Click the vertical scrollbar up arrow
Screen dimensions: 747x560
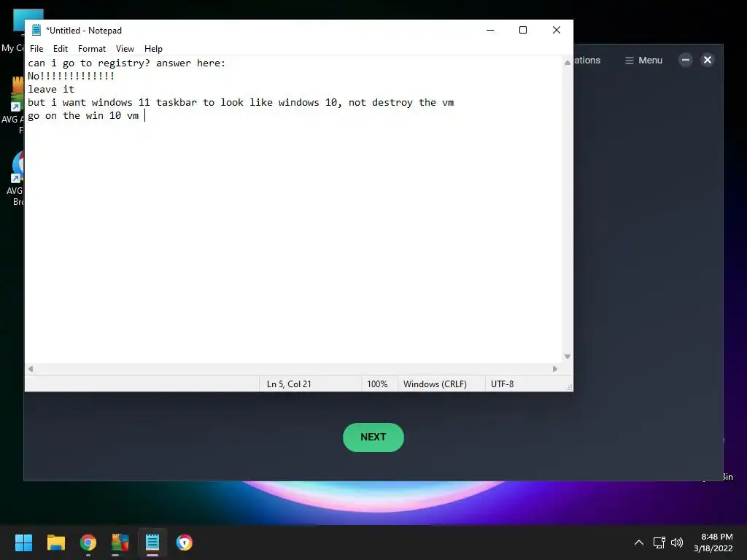[x=568, y=63]
